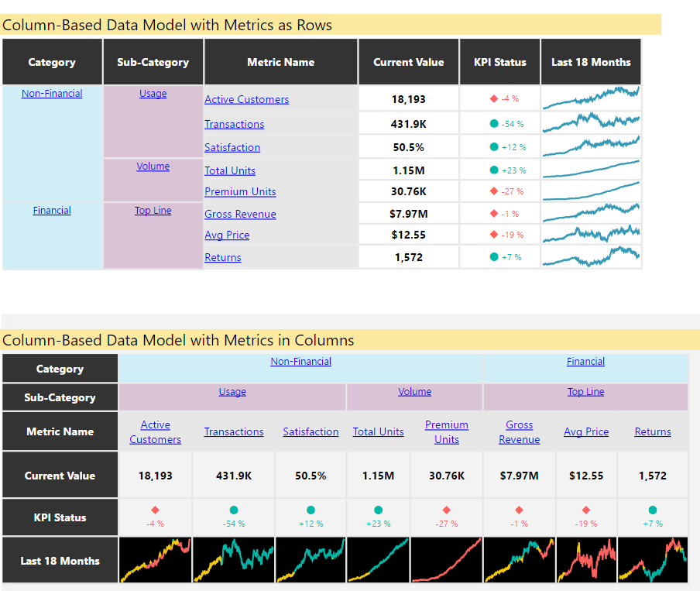Click green KPI circle above +7 % in bottom table
Viewport: 700px width, 591px height.
[653, 510]
